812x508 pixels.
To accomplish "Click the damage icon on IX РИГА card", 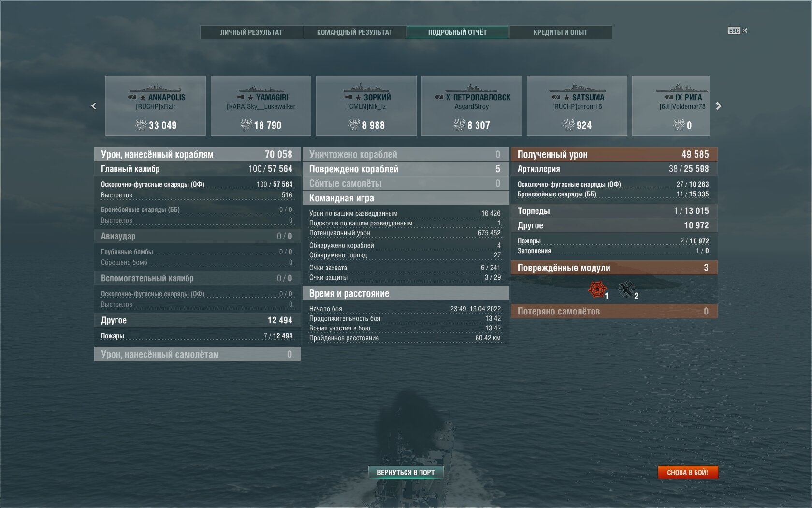I will click(679, 125).
